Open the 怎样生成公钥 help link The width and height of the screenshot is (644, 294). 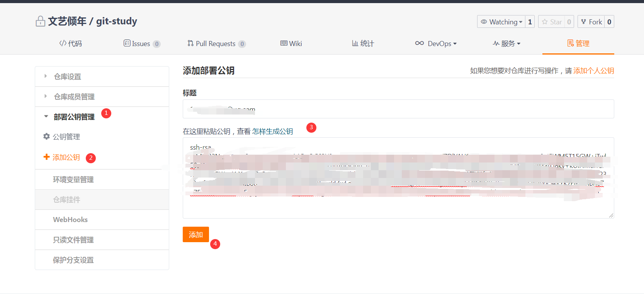[x=273, y=132]
